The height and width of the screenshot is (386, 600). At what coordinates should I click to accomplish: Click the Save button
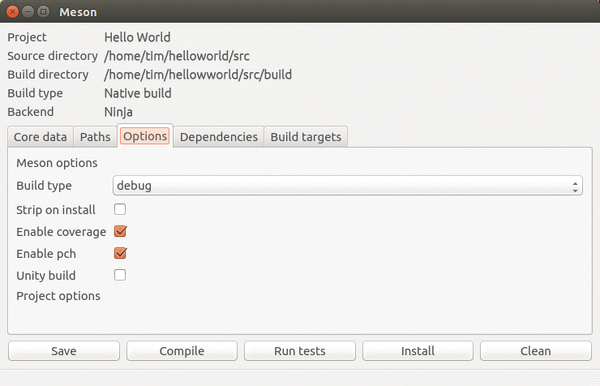pyautogui.click(x=64, y=351)
